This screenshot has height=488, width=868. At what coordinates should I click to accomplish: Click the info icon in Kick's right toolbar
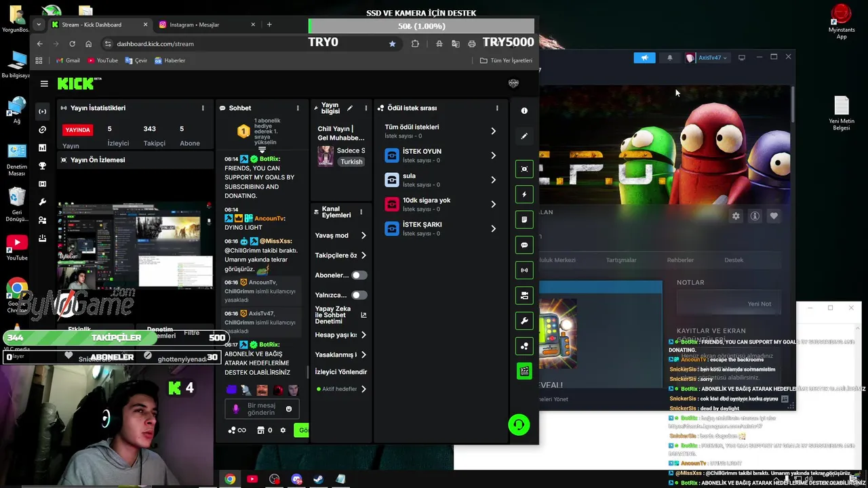pyautogui.click(x=524, y=110)
